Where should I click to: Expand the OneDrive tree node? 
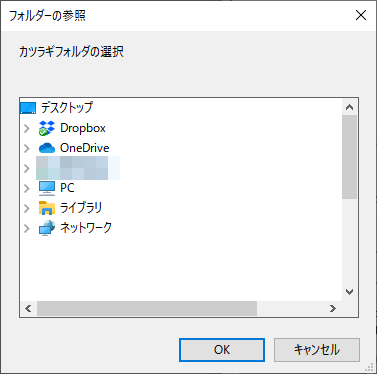coord(27,148)
